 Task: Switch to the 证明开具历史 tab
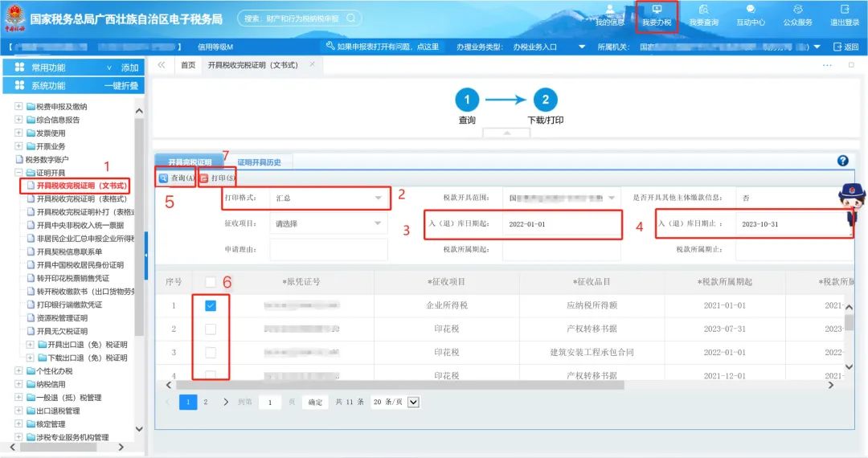(259, 162)
